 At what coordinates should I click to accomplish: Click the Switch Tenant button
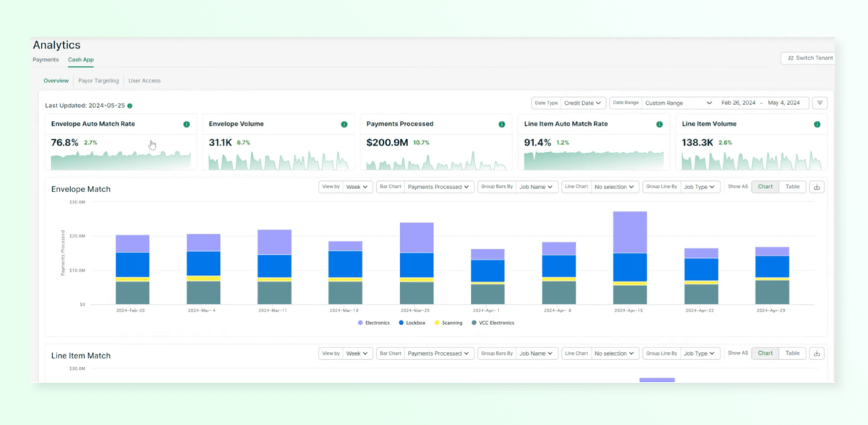click(x=808, y=57)
